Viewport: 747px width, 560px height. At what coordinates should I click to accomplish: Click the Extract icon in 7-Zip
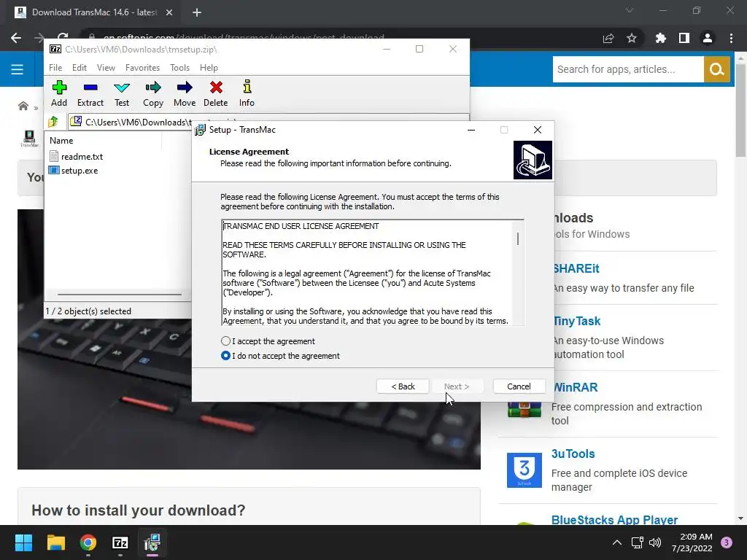pyautogui.click(x=90, y=93)
